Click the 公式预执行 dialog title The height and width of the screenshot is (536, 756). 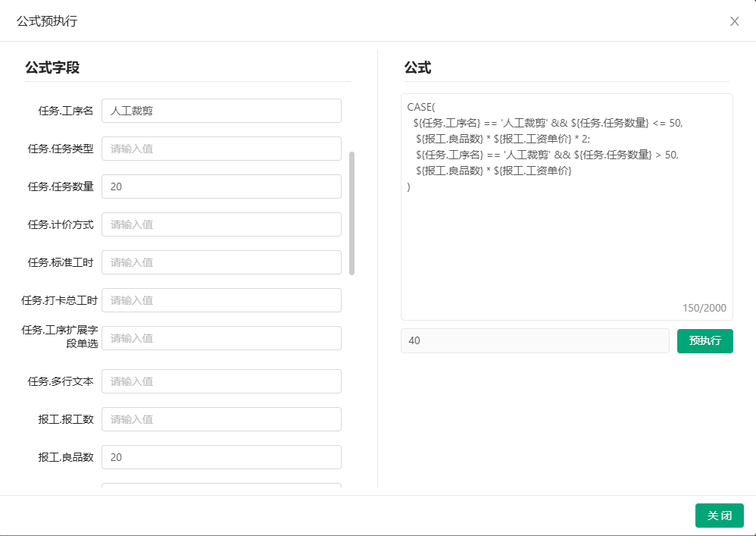47,21
